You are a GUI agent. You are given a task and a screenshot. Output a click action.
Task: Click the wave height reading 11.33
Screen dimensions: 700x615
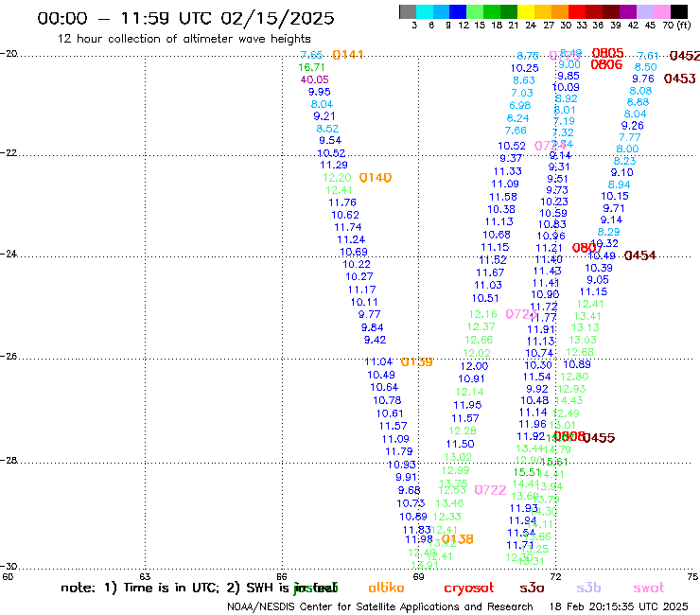507,171
